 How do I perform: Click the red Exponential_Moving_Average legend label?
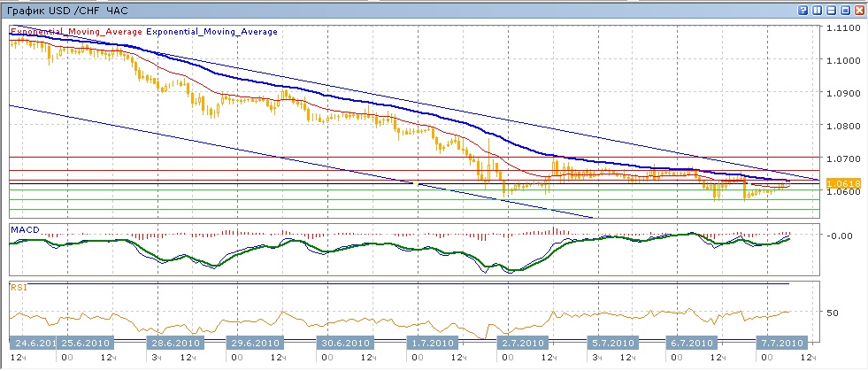76,32
